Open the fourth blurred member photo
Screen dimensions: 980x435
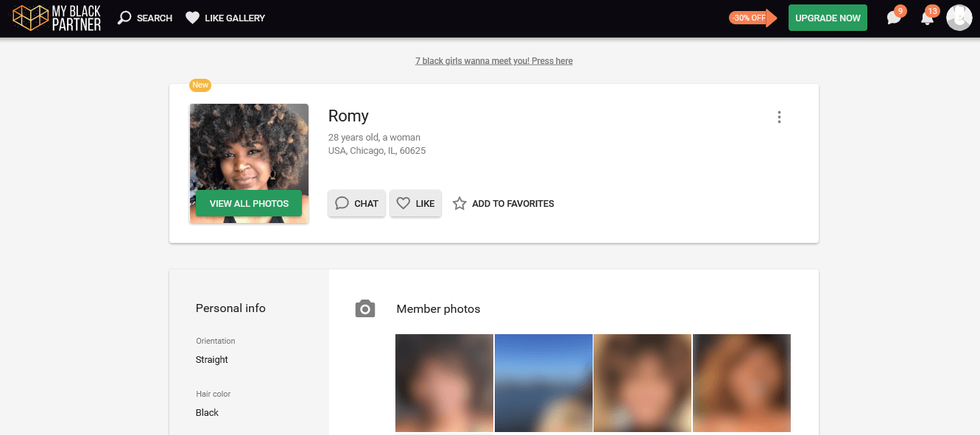coord(741,383)
